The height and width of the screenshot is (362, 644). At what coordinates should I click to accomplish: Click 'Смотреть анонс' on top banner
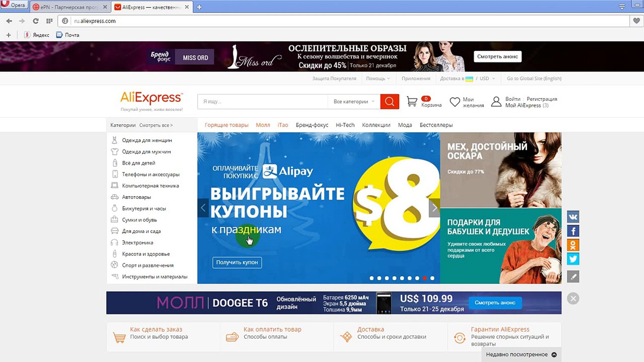point(497,56)
